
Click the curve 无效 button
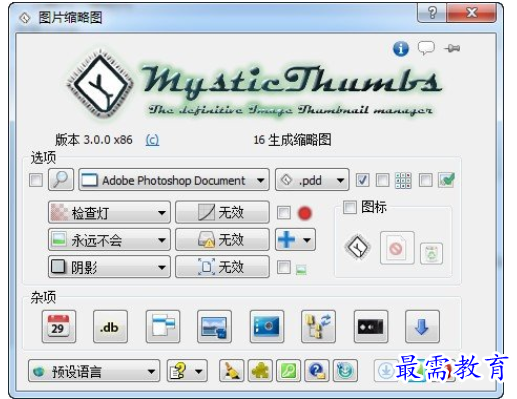[x=222, y=212]
